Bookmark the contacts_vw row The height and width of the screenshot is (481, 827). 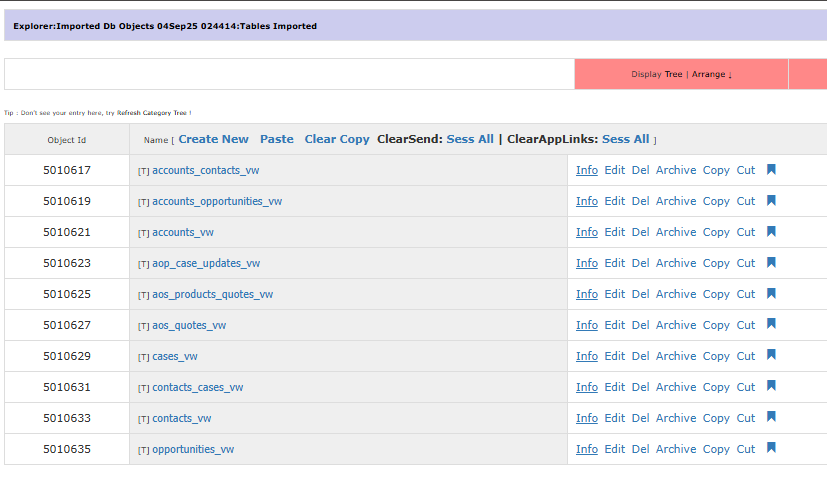tap(771, 418)
